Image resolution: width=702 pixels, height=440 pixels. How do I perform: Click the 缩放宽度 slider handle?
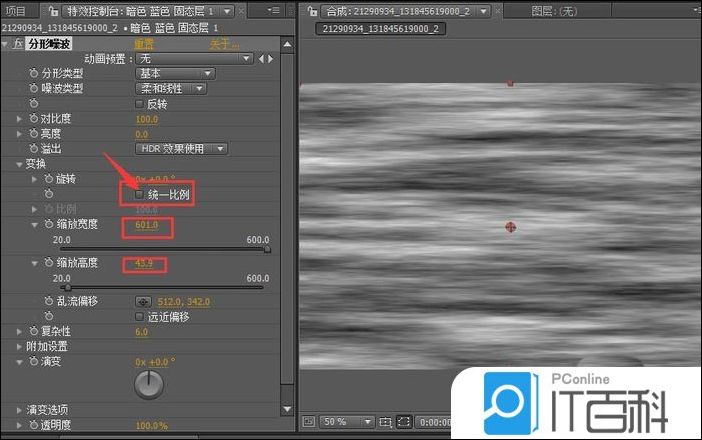click(x=267, y=249)
